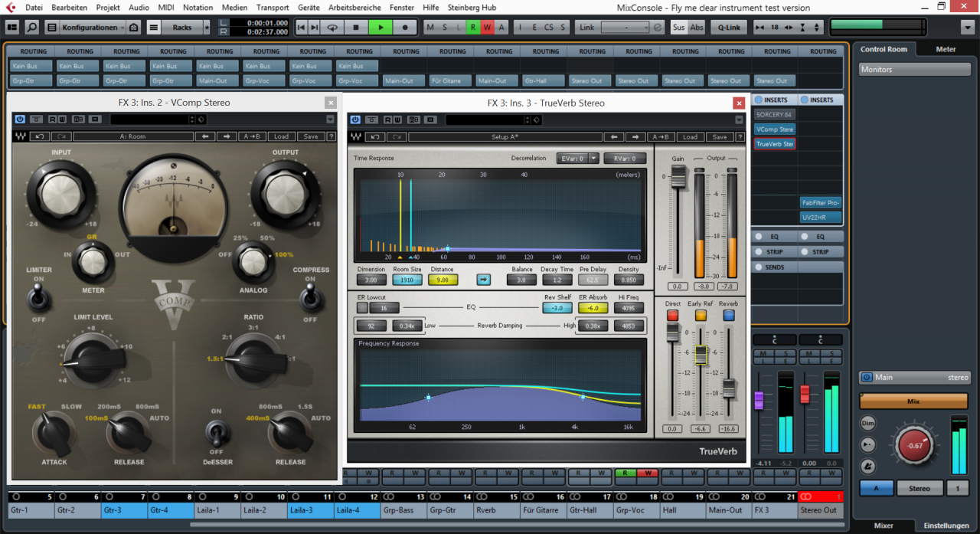Click the rack settings star icon
Image resolution: width=980 pixels, height=534 pixels.
click(x=206, y=27)
